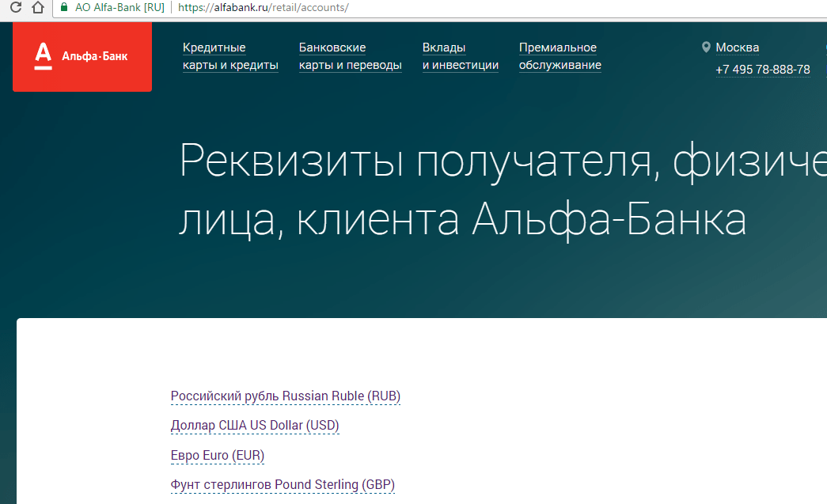The width and height of the screenshot is (827, 504).
Task: Open the Премиальное обслуживание menu
Action: 560,56
